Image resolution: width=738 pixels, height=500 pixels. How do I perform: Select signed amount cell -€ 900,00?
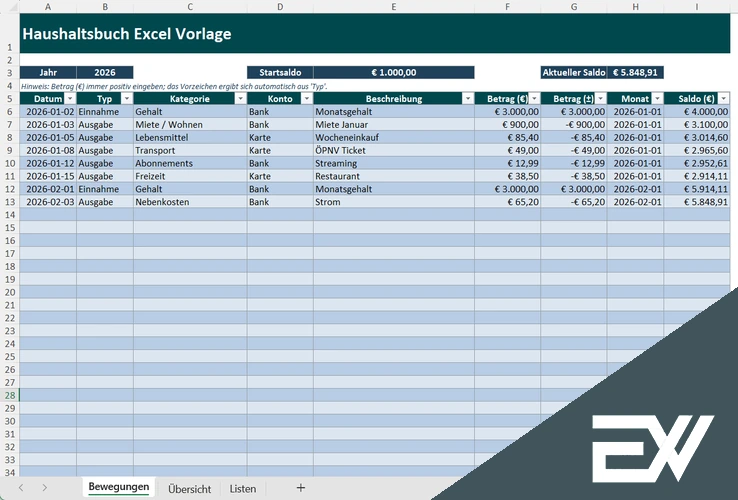coord(574,125)
